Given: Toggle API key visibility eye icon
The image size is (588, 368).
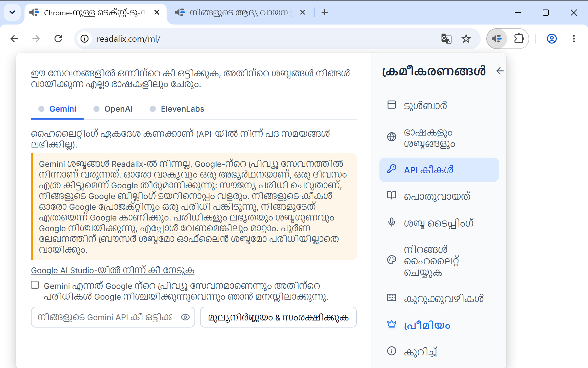Looking at the screenshot, I should coord(185,317).
